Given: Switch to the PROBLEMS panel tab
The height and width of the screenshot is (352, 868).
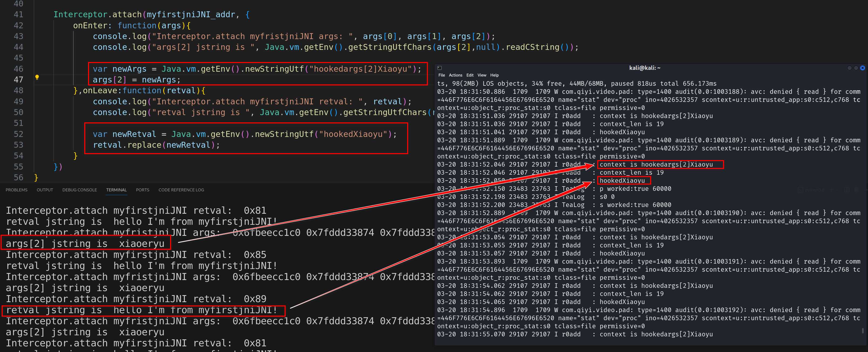Looking at the screenshot, I should coord(16,190).
